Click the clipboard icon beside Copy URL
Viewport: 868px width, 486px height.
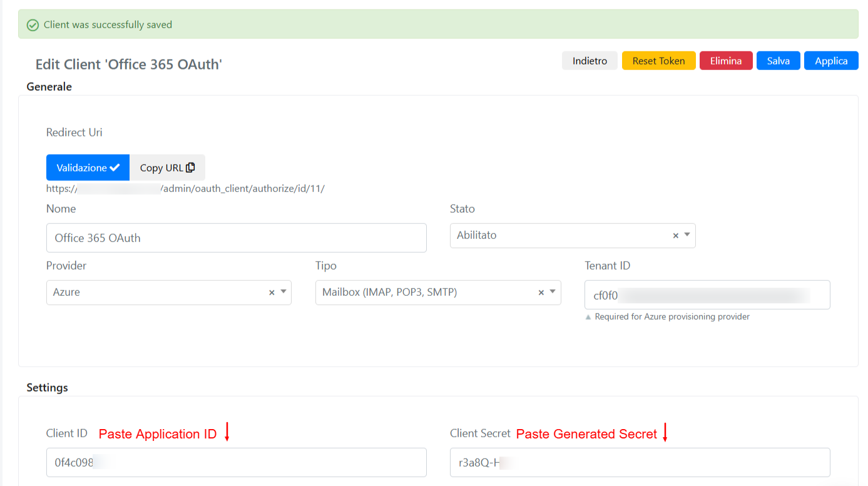tap(191, 168)
